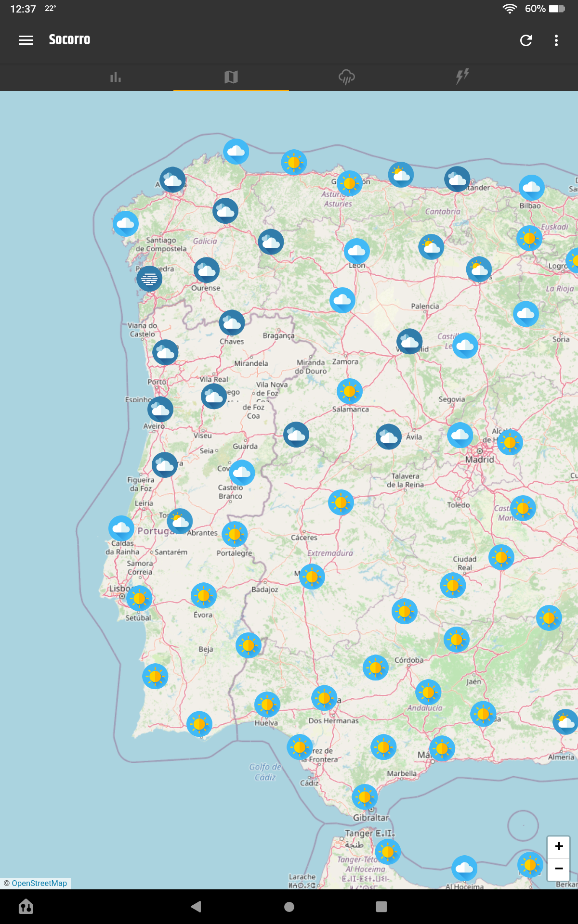Switch to the bar chart forecast tab
The height and width of the screenshot is (924, 578).
click(x=116, y=77)
